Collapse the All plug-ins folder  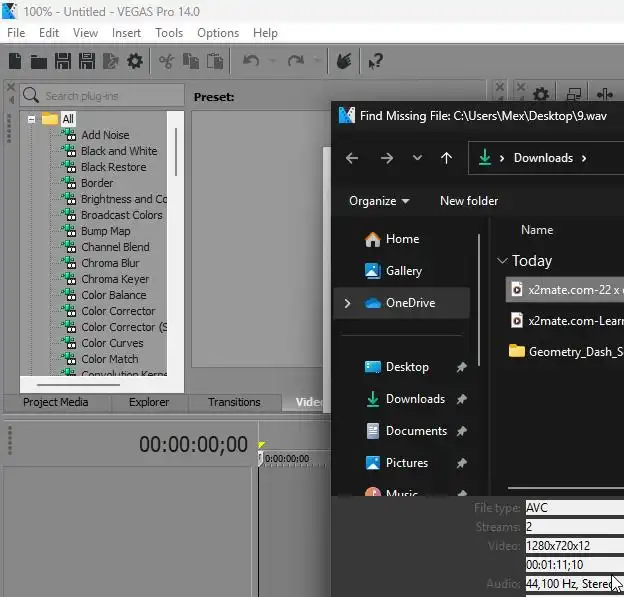point(31,119)
